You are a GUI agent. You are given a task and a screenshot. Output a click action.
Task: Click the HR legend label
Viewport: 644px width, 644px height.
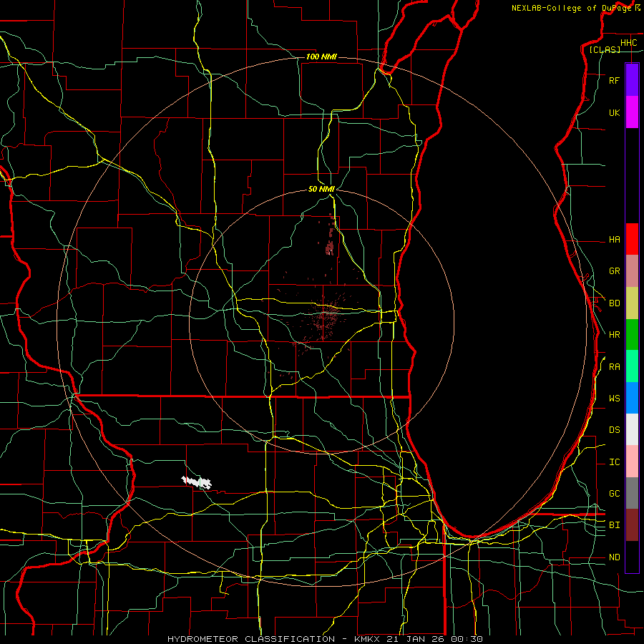tap(614, 335)
